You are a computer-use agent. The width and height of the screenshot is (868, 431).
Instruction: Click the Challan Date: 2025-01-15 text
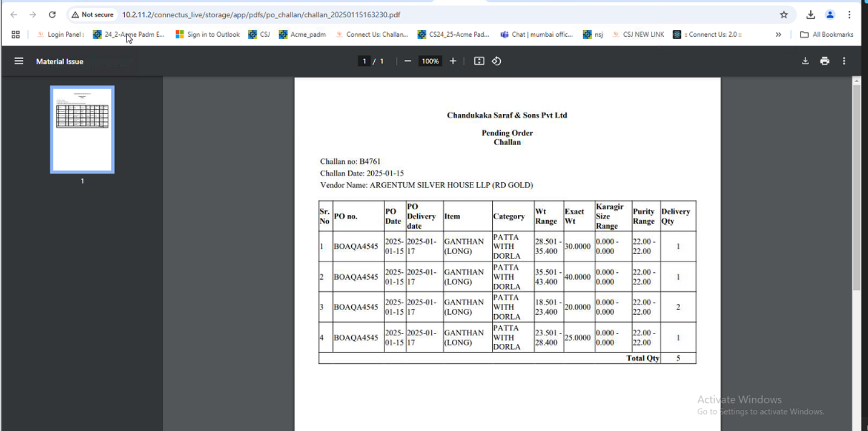362,173
